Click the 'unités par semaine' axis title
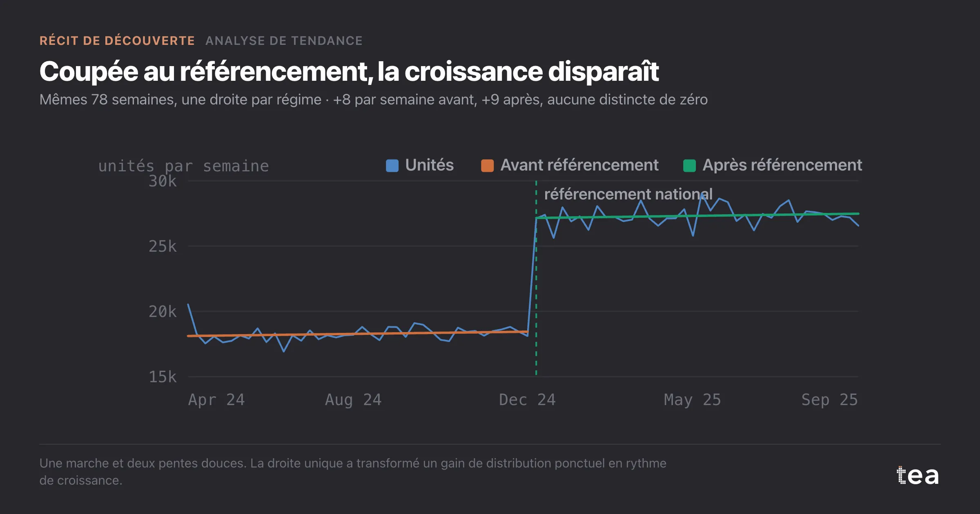980x514 pixels. click(x=183, y=166)
